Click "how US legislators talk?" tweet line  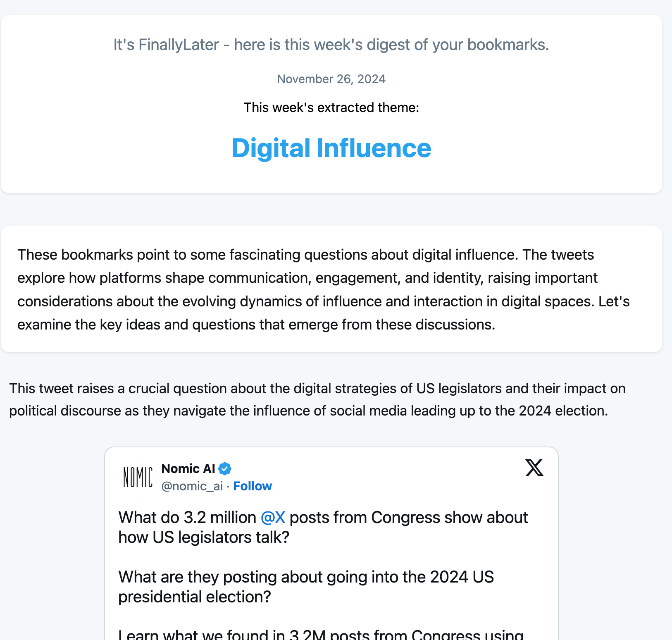[x=204, y=537]
